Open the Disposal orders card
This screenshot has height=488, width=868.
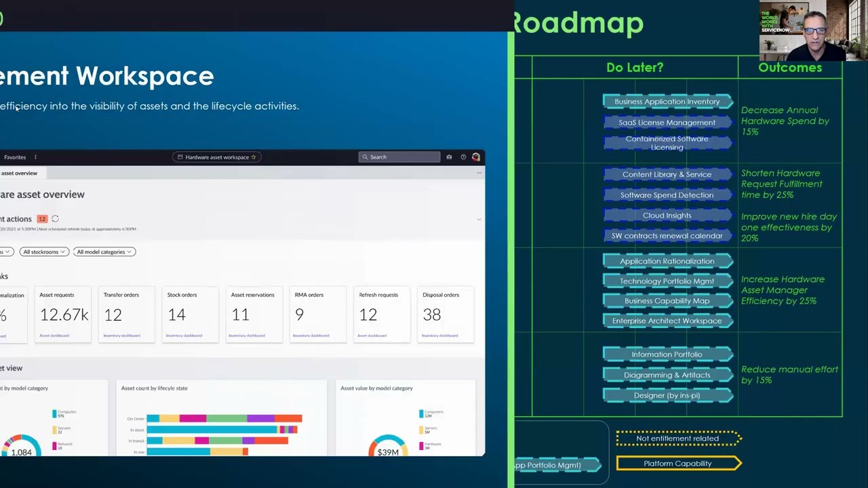click(x=445, y=314)
